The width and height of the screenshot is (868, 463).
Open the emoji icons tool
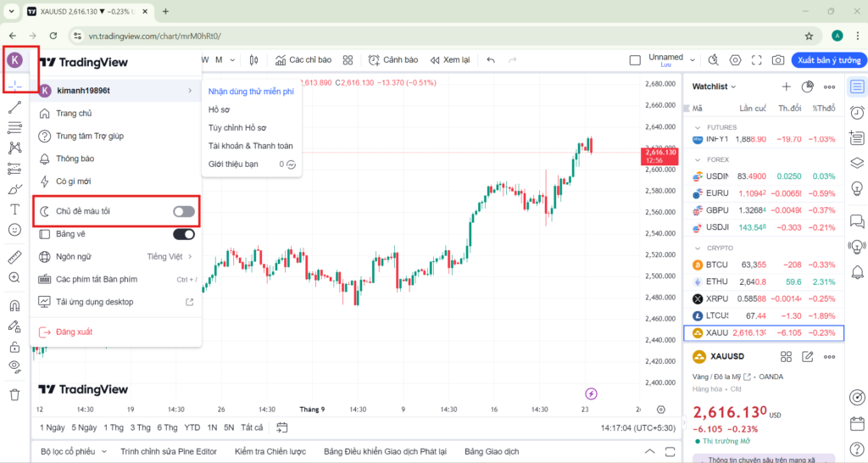pyautogui.click(x=15, y=230)
